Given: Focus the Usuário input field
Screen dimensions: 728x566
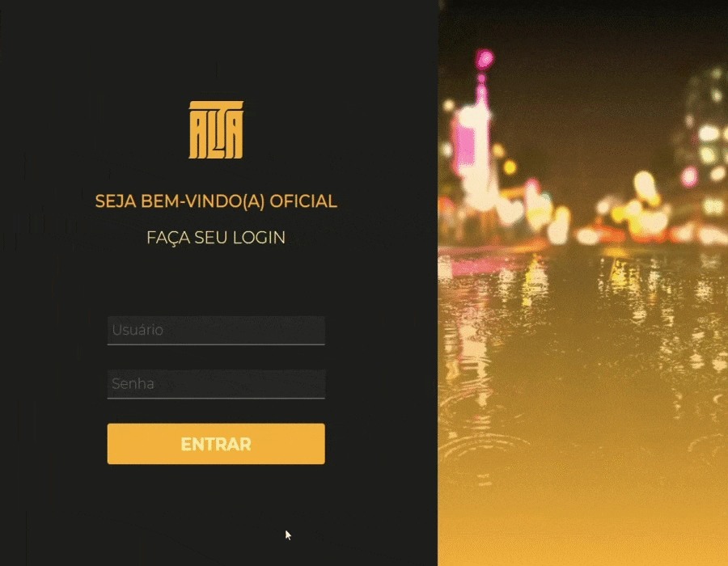Looking at the screenshot, I should pyautogui.click(x=216, y=331).
